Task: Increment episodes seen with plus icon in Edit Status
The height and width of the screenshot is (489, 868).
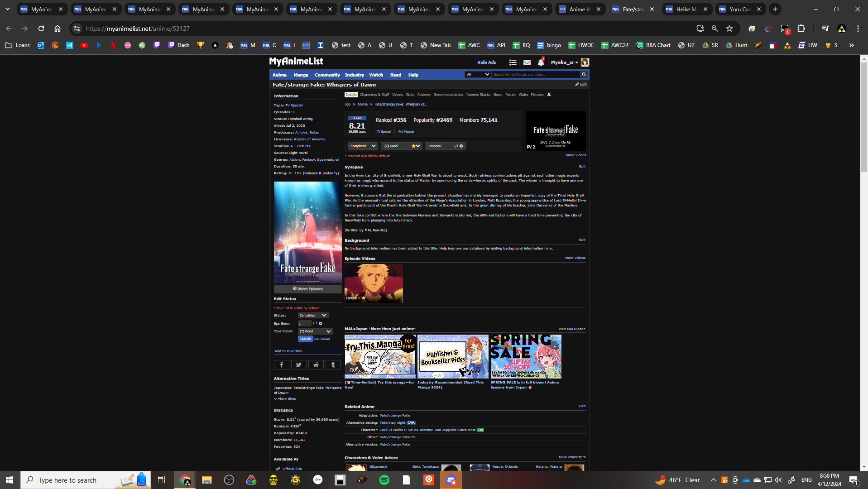Action: pos(321,323)
